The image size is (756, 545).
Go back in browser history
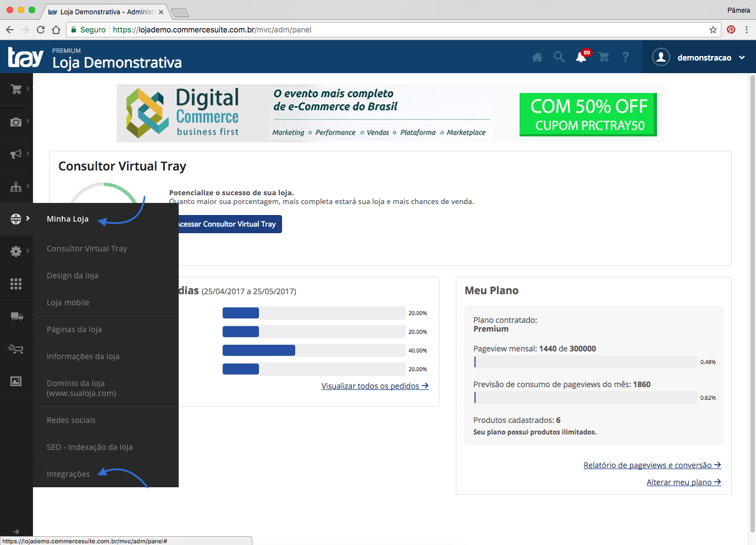[10, 30]
